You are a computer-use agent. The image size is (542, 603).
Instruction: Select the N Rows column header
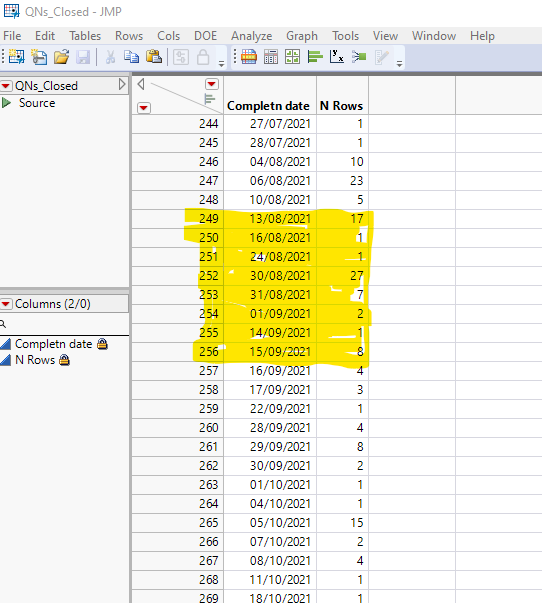pos(342,95)
